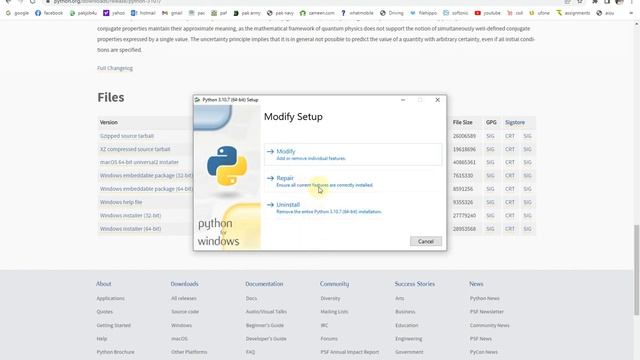Screen dimensions: 640x360
Task: Open Sigstore header link
Action: click(515, 122)
